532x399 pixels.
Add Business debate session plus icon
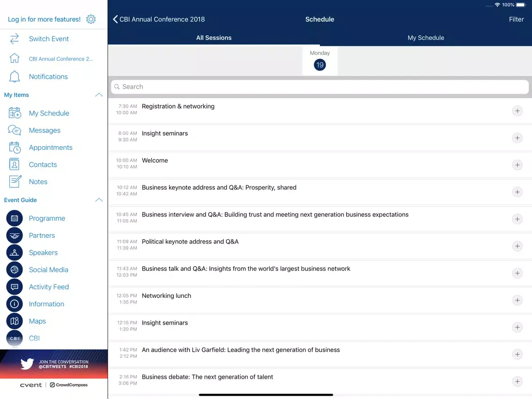pyautogui.click(x=517, y=381)
